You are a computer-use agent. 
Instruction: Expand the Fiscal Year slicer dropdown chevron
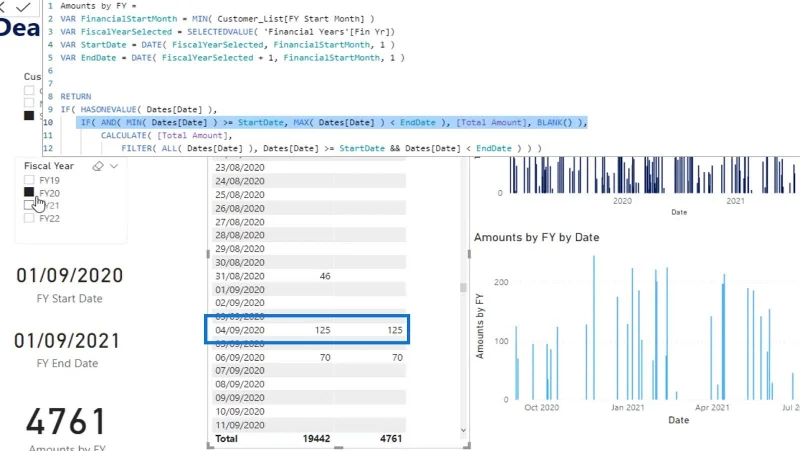click(x=114, y=166)
